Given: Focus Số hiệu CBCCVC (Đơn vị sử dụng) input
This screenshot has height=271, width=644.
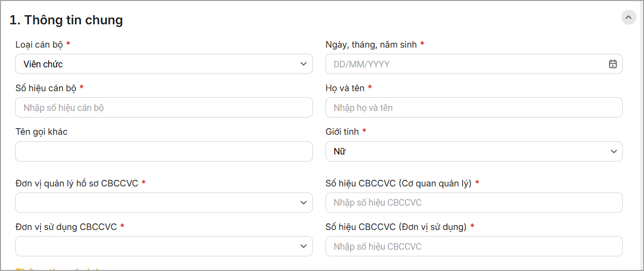Looking at the screenshot, I should click(473, 246).
